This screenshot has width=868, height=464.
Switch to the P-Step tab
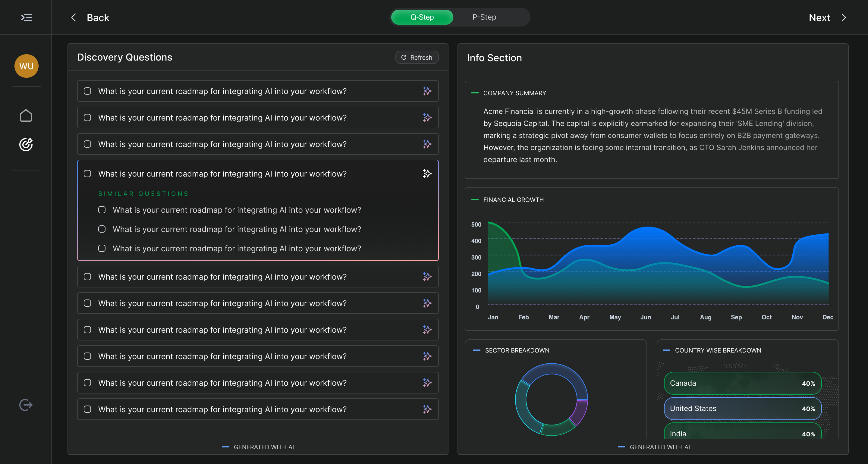click(x=484, y=17)
